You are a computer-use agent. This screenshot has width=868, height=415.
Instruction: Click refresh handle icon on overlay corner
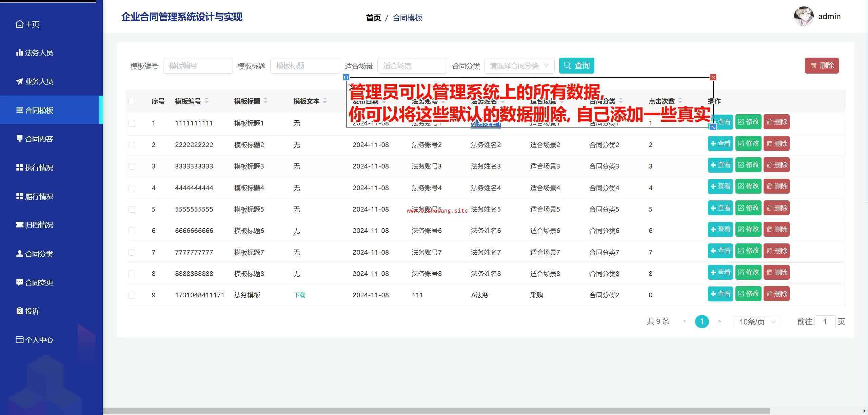coord(346,77)
